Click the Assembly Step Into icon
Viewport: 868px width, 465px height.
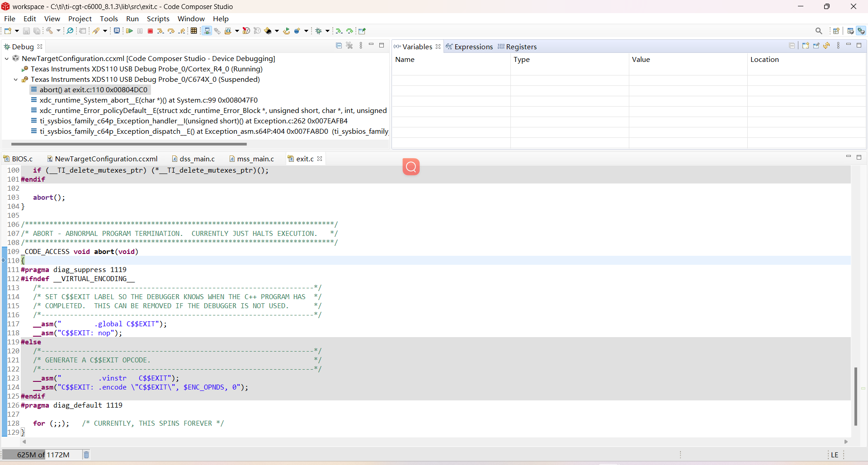click(x=339, y=31)
